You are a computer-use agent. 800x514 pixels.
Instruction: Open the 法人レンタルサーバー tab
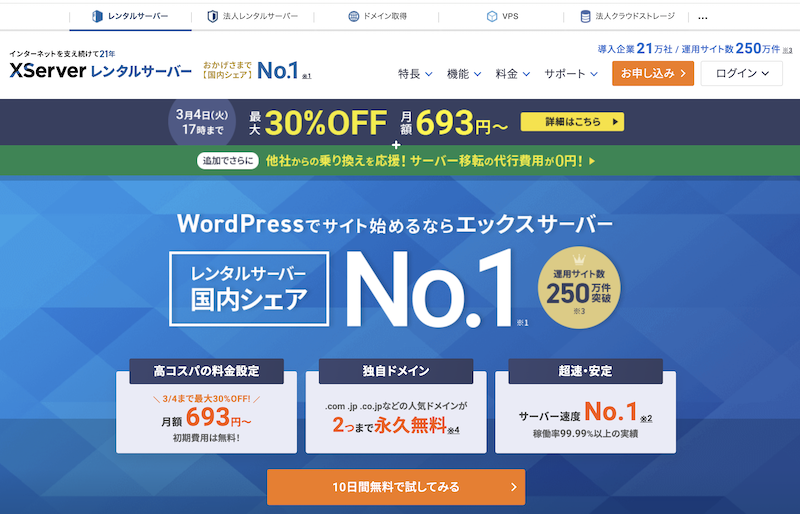(253, 16)
